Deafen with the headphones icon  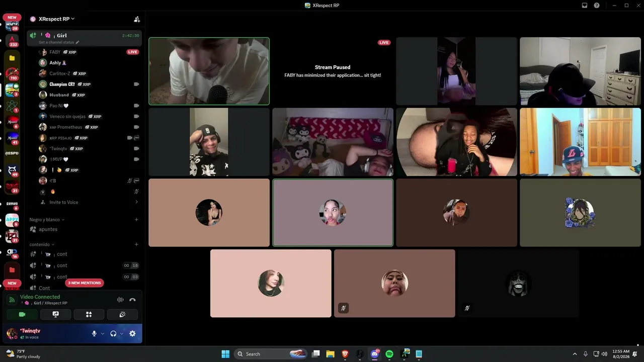[x=113, y=333]
